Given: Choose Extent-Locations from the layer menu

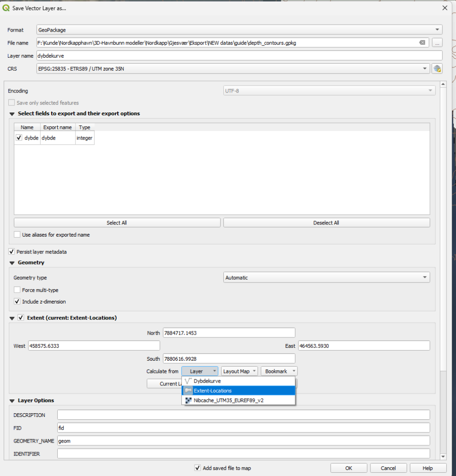Looking at the screenshot, I should pyautogui.click(x=212, y=390).
